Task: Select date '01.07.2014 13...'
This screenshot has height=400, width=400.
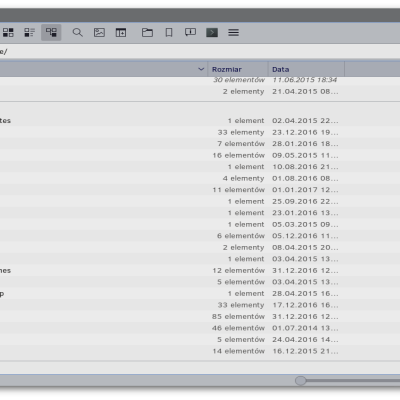Action: (x=305, y=328)
